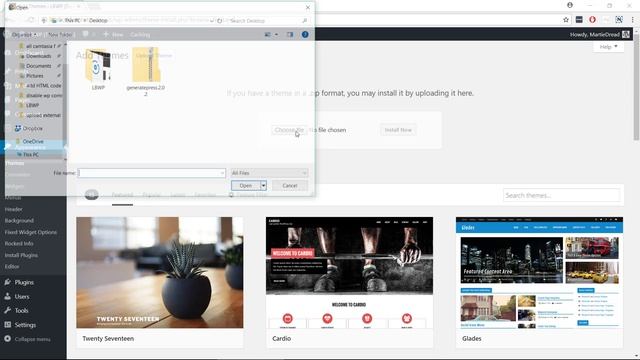
Task: Click the New folder button
Action: (60, 35)
